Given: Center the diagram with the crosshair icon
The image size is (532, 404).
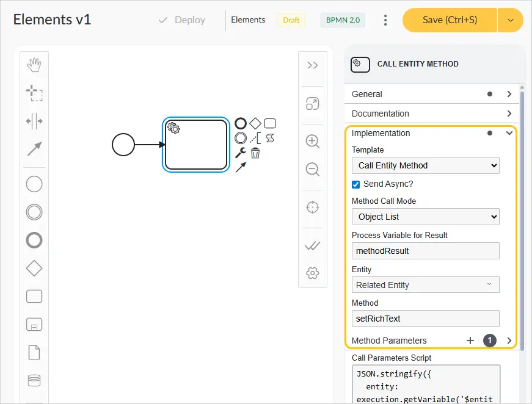Looking at the screenshot, I should coord(313,207).
